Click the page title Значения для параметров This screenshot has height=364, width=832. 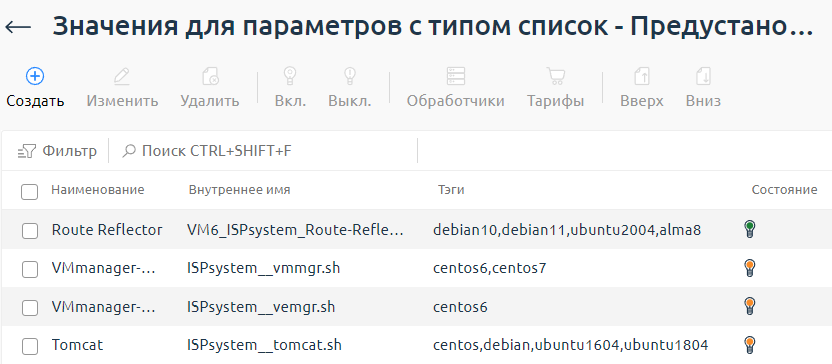(432, 27)
